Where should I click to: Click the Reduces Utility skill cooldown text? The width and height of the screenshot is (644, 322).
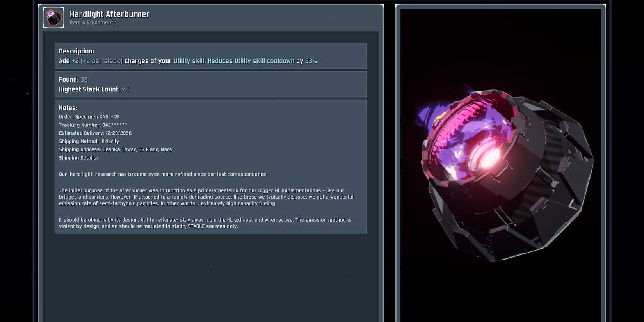(x=251, y=61)
